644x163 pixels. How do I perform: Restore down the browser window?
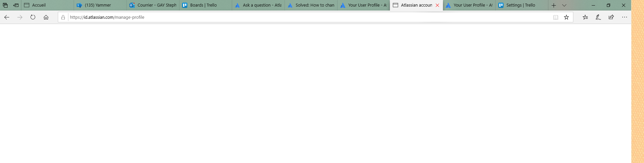click(x=608, y=5)
